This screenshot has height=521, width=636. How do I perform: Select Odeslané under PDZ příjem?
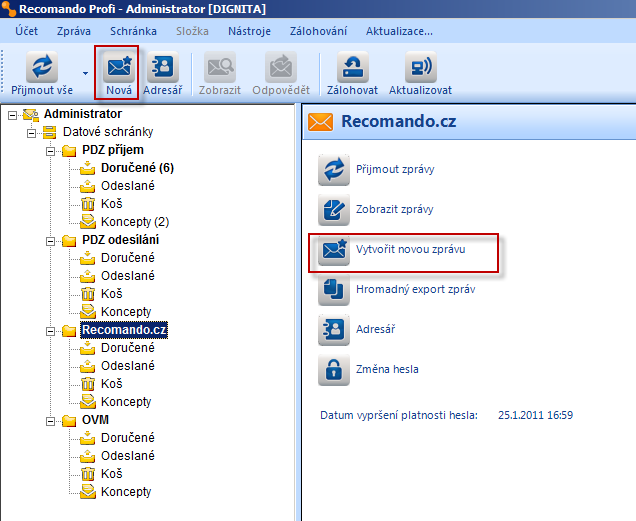(x=128, y=186)
